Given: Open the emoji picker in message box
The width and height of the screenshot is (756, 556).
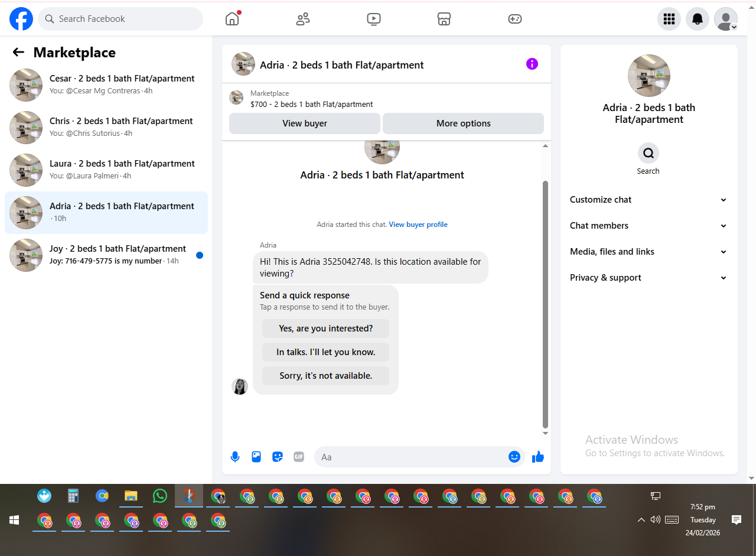Looking at the screenshot, I should [514, 457].
